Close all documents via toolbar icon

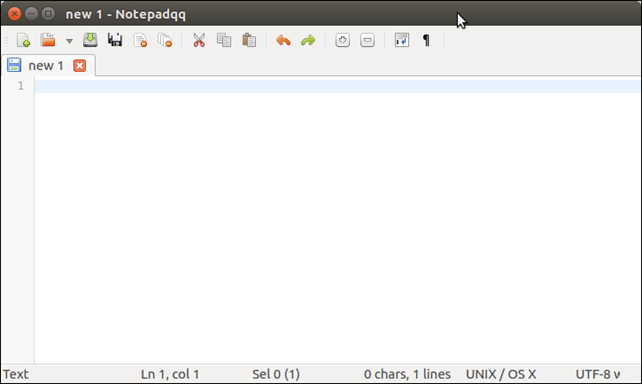165,40
